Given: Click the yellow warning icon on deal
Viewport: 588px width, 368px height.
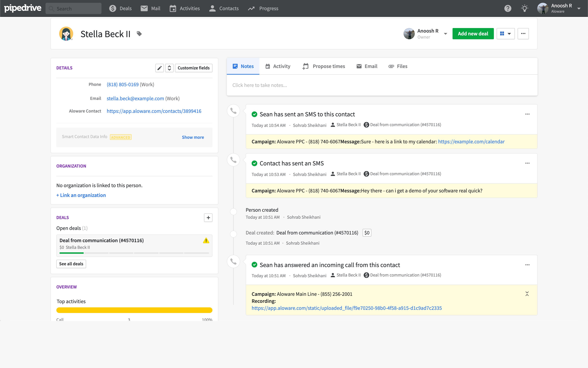Looking at the screenshot, I should tap(206, 240).
